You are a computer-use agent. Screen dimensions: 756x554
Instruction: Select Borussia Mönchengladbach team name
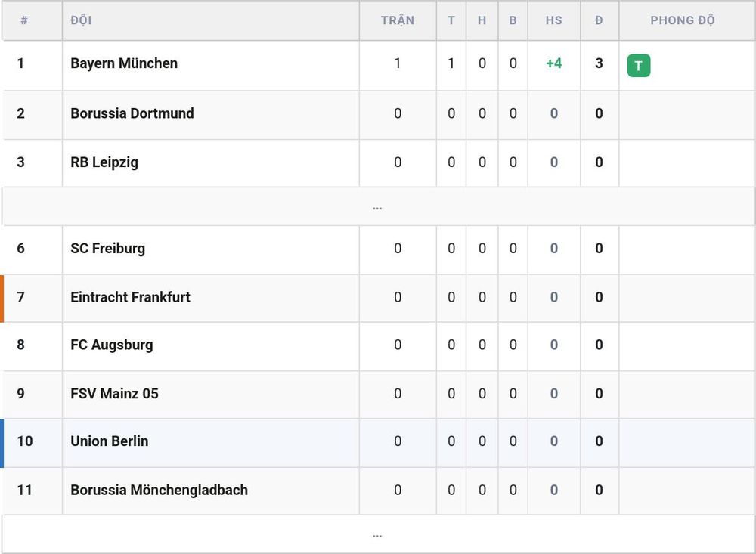[x=159, y=490]
